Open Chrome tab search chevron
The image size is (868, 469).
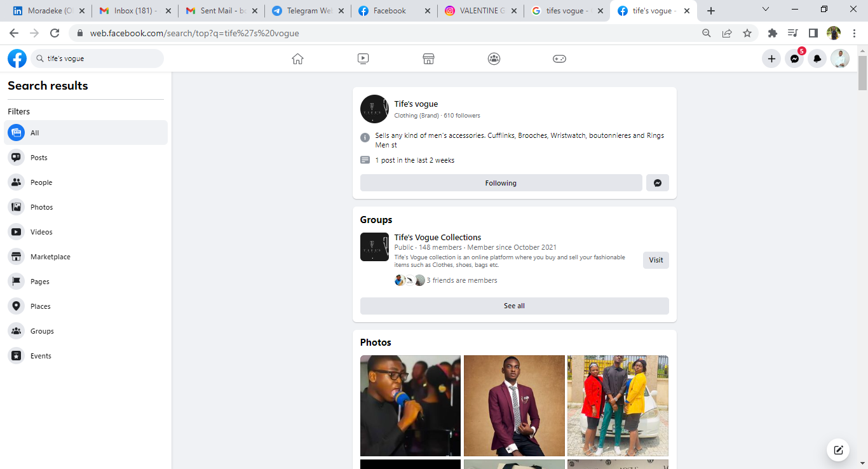click(766, 10)
